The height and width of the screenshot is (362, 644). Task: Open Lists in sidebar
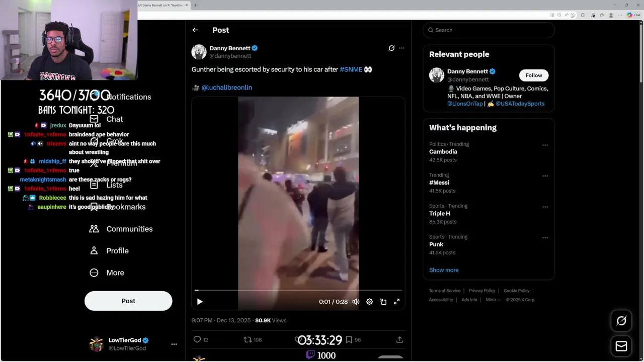106,185
